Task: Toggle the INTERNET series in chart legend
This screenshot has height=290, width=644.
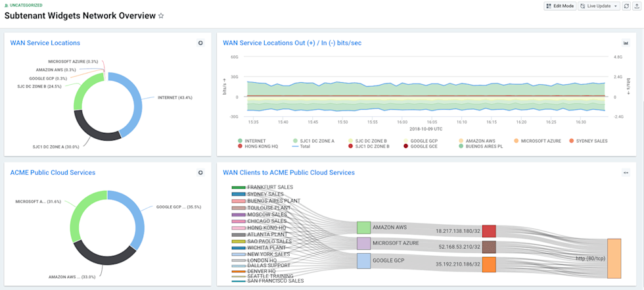Action: 252,141
